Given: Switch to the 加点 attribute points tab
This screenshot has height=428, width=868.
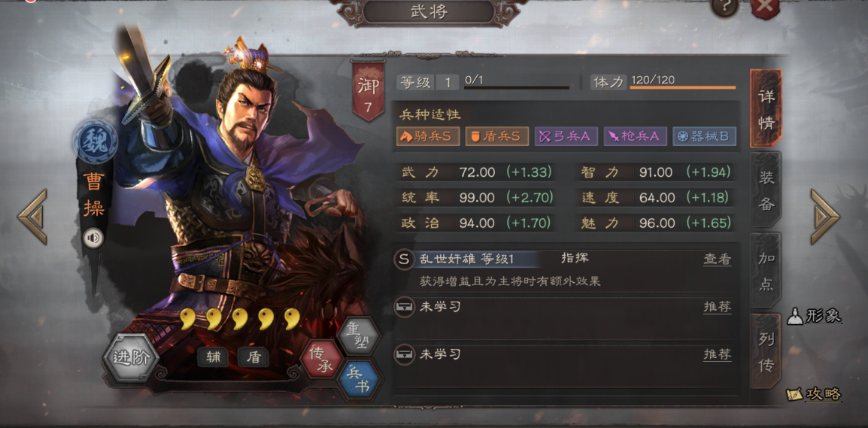Looking at the screenshot, I should pyautogui.click(x=766, y=270).
